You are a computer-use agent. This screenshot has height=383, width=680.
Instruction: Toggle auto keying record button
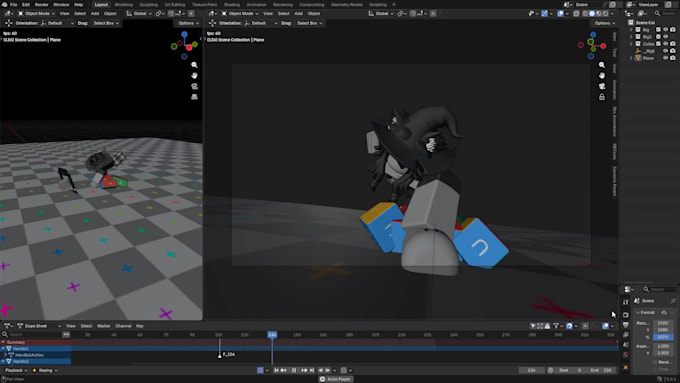coord(260,370)
